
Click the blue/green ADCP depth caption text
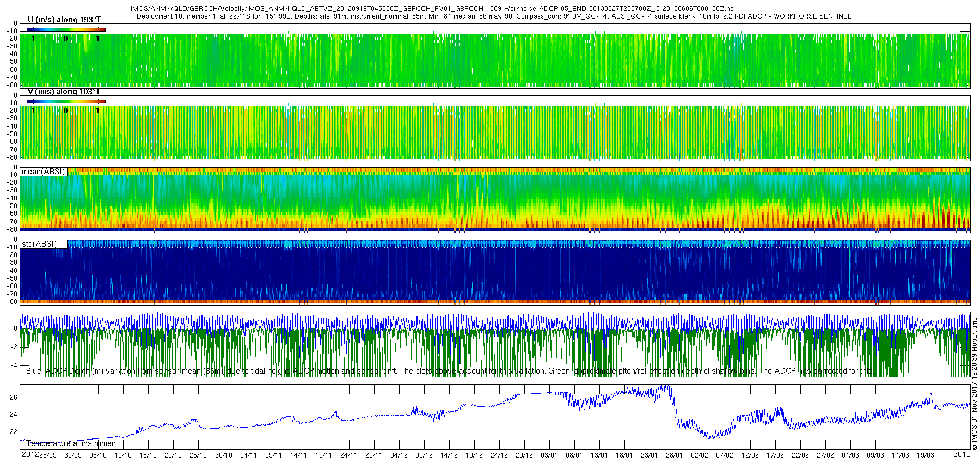pos(449,371)
